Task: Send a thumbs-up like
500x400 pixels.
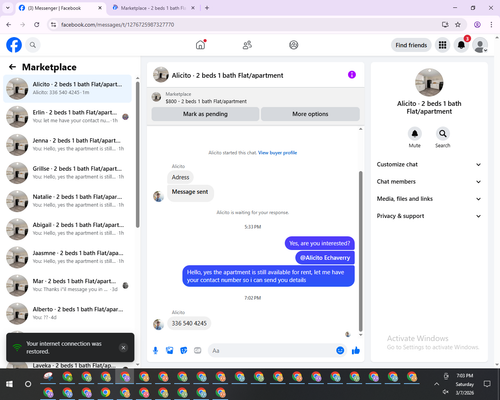Action: click(356, 350)
